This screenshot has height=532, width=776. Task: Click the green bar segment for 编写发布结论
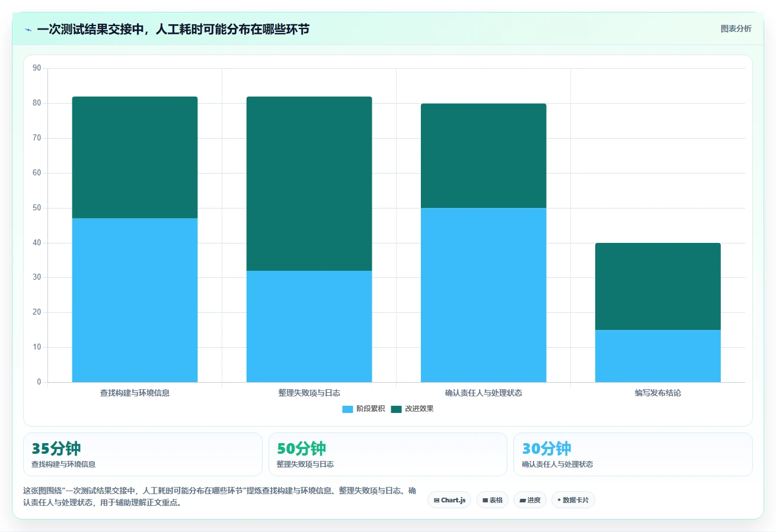tap(657, 286)
